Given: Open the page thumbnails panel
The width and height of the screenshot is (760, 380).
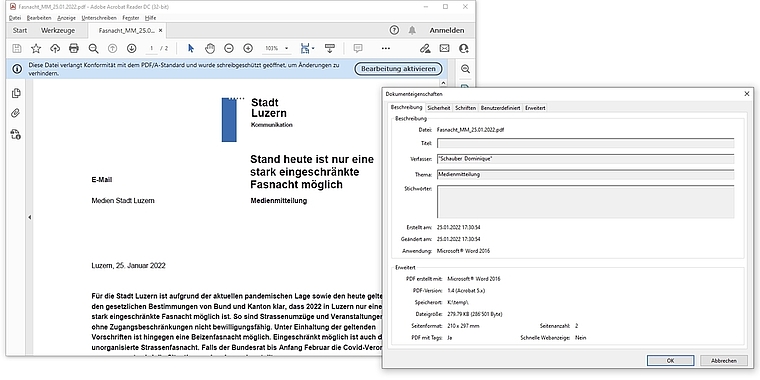Looking at the screenshot, I should coord(16,93).
